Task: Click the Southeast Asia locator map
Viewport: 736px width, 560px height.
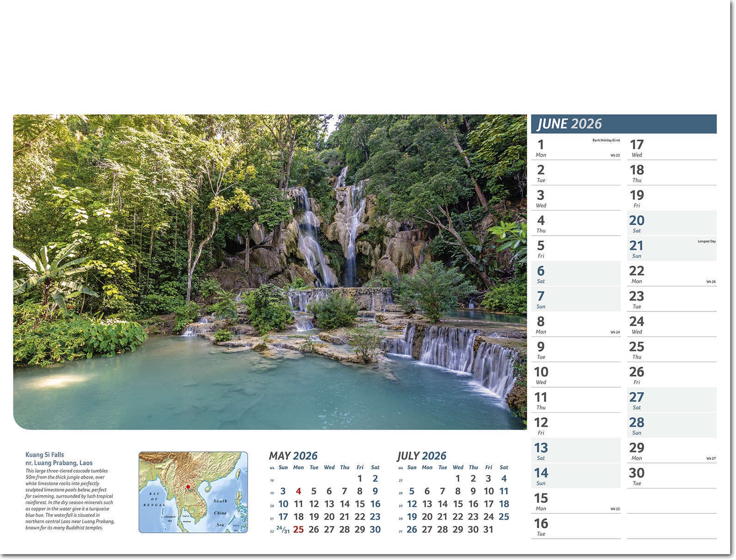Action: click(193, 492)
